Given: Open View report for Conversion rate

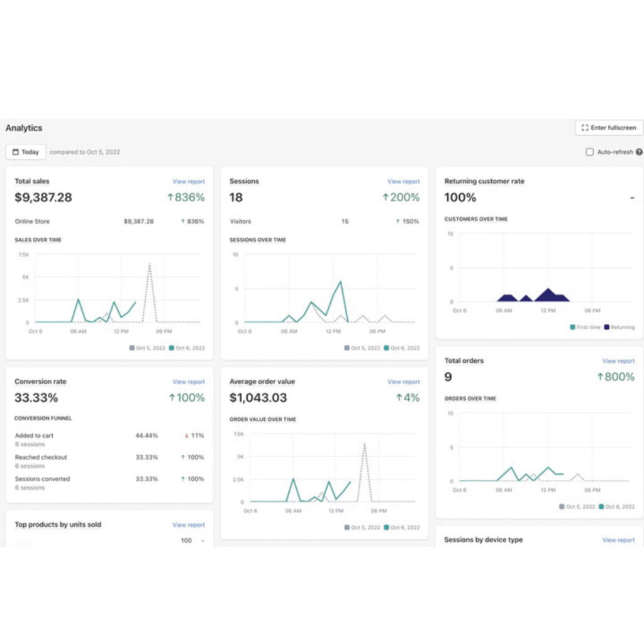Looking at the screenshot, I should [x=189, y=382].
